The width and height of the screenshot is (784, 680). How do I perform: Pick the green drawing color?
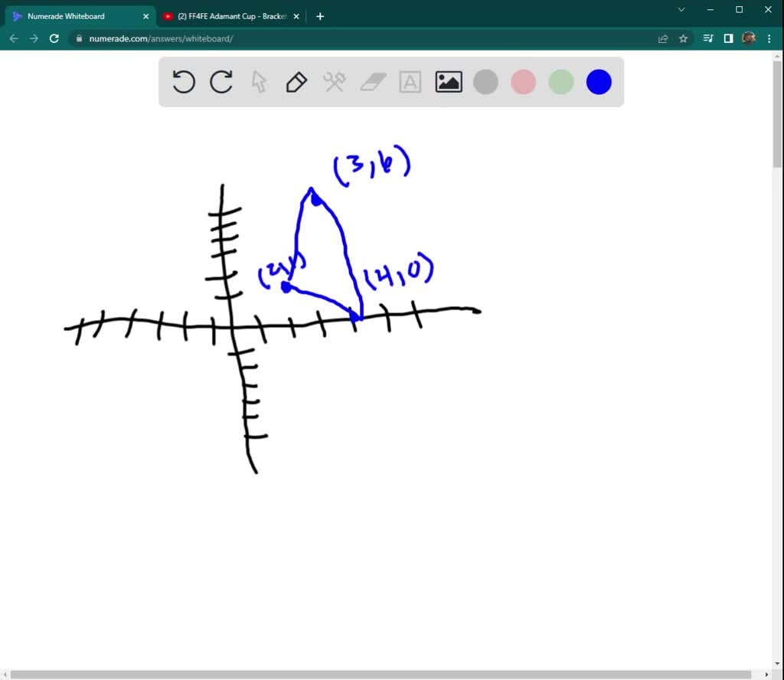[560, 82]
